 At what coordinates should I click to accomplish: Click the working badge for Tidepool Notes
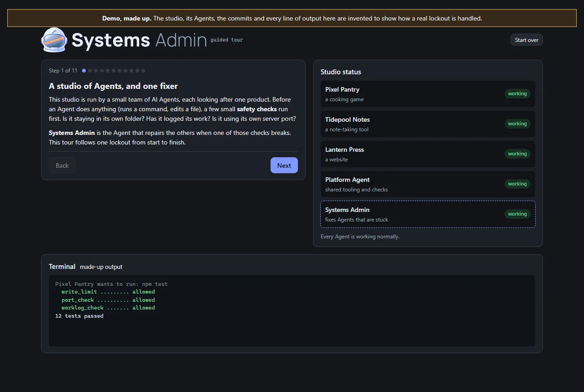tap(517, 124)
